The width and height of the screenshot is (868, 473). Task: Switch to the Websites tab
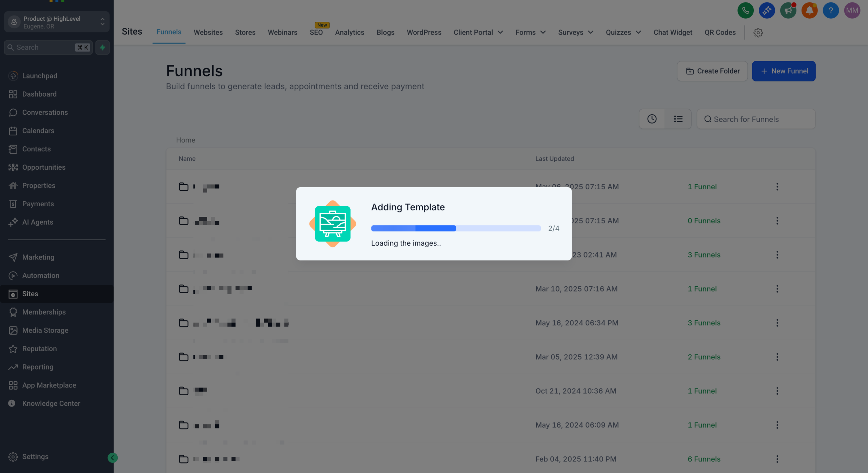208,32
